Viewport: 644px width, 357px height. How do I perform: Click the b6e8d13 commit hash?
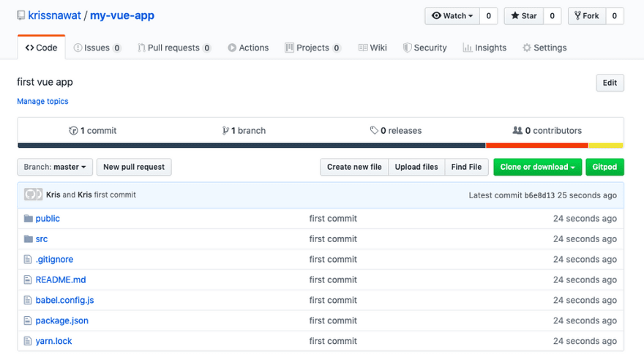click(x=539, y=195)
